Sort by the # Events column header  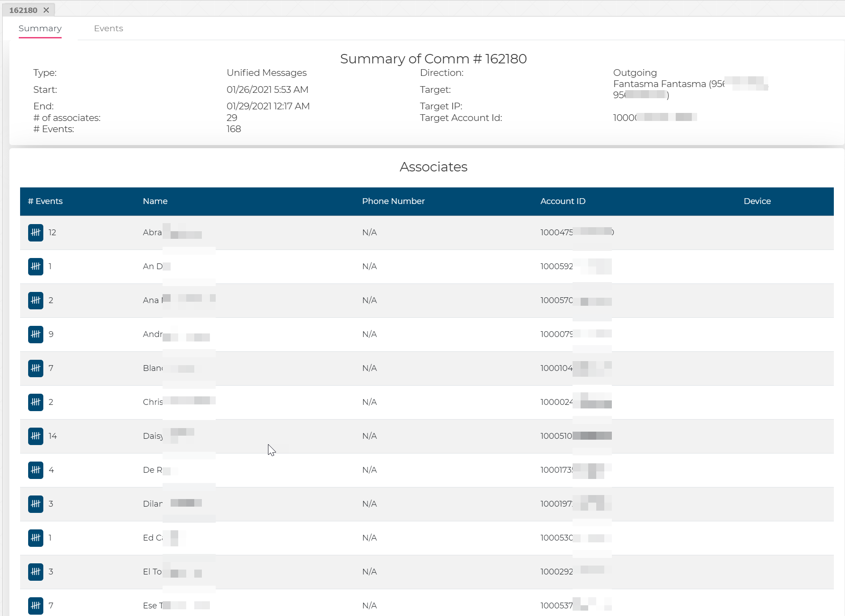pos(45,201)
